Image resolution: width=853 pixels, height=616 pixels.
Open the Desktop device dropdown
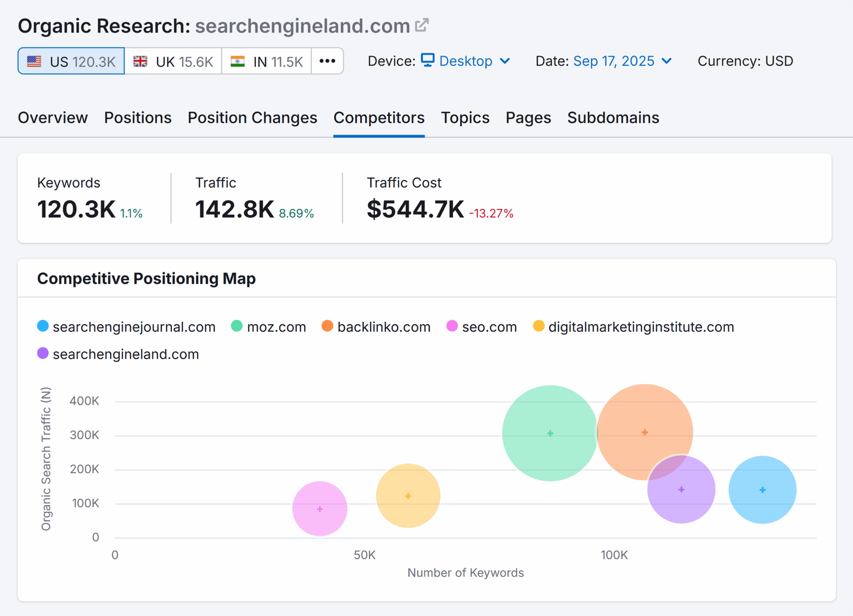click(466, 61)
